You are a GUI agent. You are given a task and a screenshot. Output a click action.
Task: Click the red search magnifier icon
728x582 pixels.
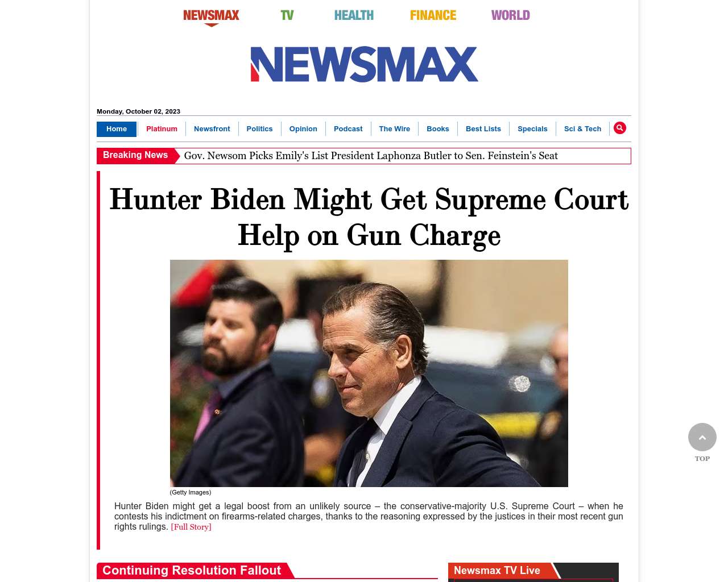coord(620,128)
